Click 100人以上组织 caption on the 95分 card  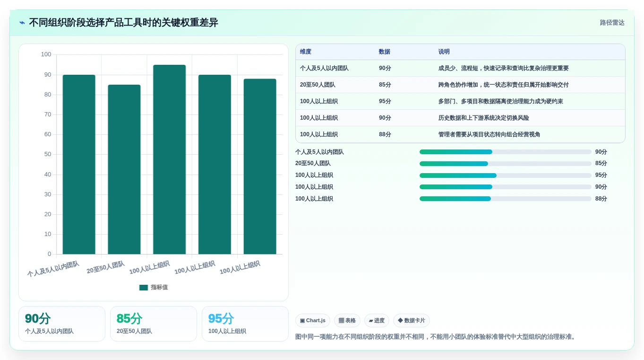pyautogui.click(x=227, y=332)
